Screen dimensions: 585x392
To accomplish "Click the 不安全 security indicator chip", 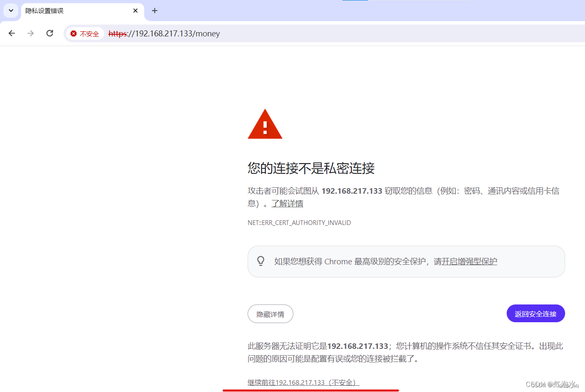I will [x=85, y=33].
